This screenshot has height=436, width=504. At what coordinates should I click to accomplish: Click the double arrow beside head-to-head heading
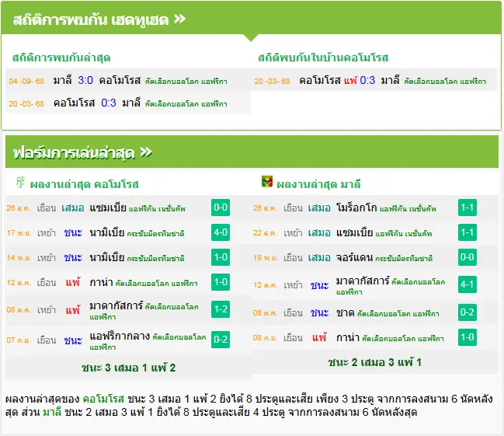pyautogui.click(x=180, y=19)
